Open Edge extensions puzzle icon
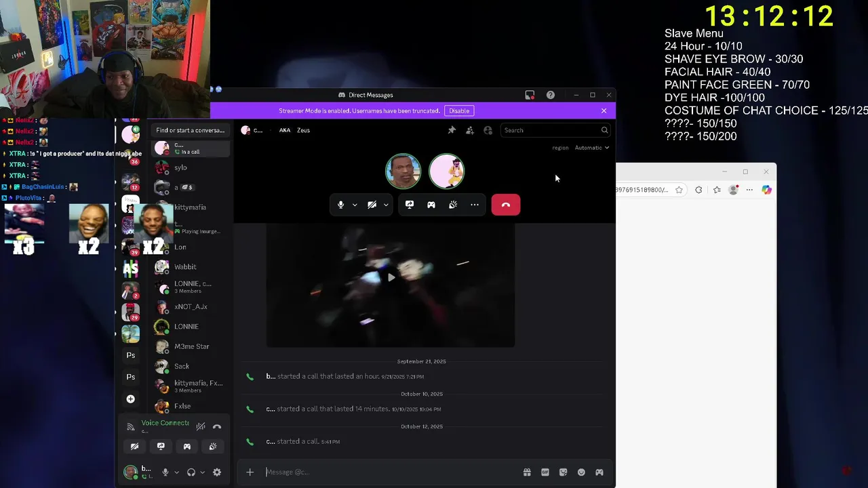Viewport: 868px width, 488px height. point(698,190)
